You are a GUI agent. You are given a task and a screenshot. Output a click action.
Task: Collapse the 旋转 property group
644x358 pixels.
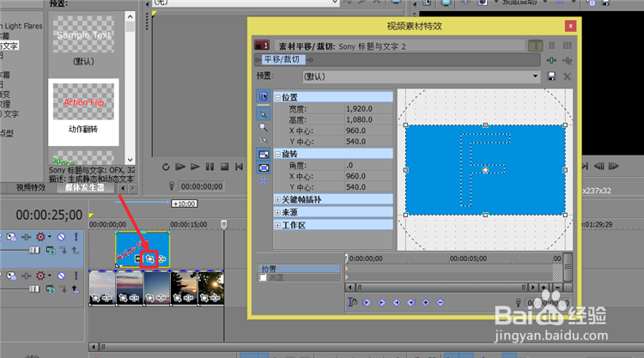[277, 154]
